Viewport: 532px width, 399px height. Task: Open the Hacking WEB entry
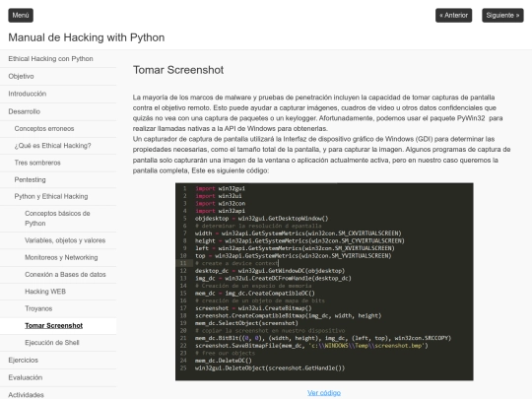tap(45, 292)
